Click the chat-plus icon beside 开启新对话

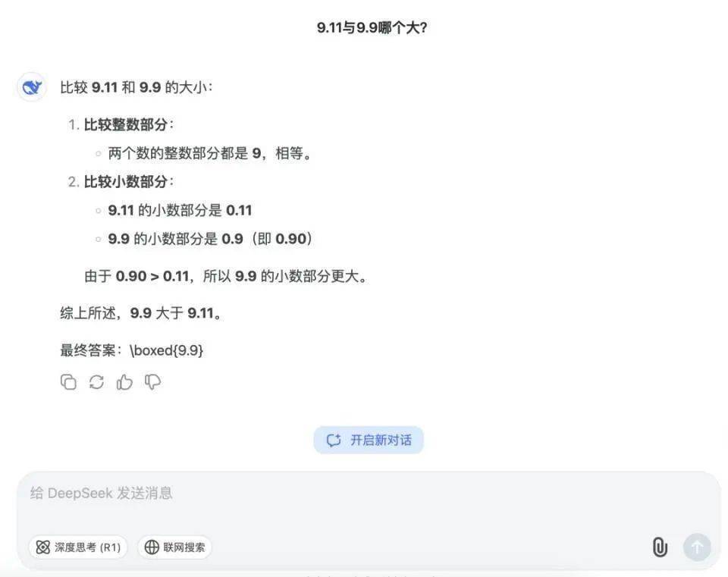(x=334, y=440)
